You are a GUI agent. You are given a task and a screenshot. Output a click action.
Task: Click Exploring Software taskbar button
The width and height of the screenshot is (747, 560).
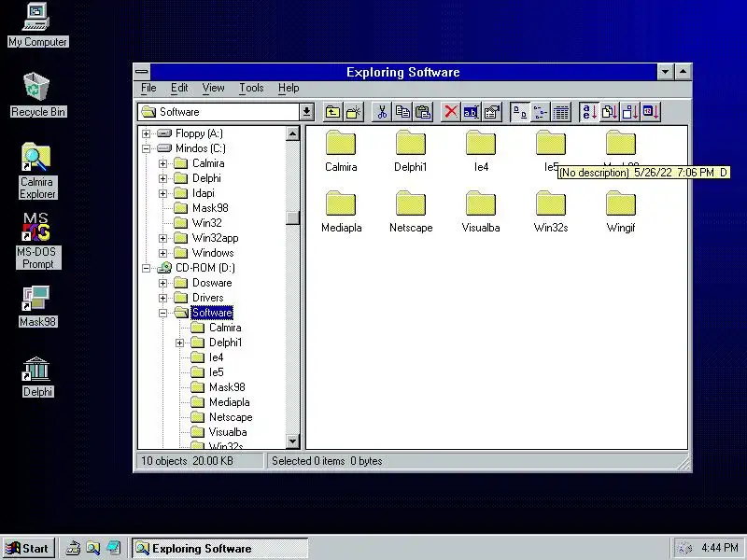point(220,549)
